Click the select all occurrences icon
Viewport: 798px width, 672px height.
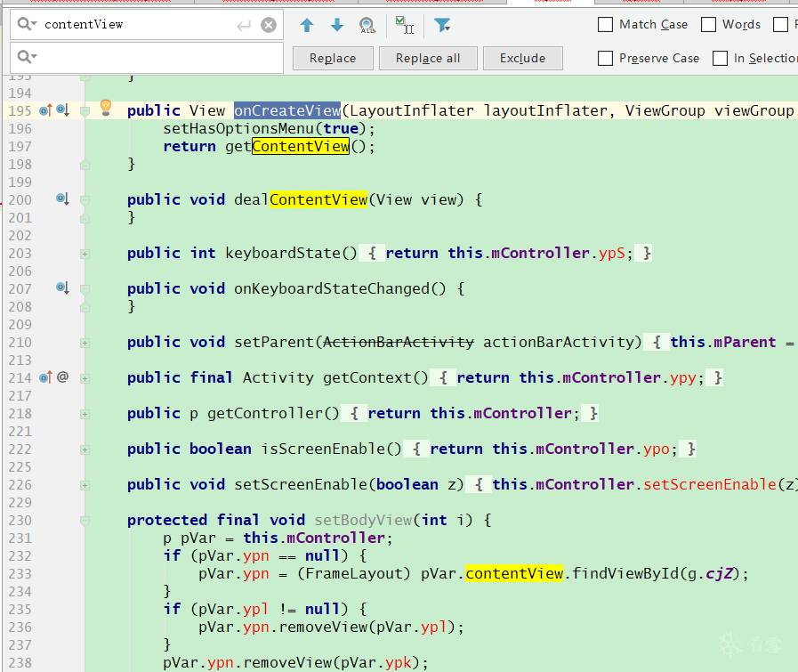tap(405, 25)
